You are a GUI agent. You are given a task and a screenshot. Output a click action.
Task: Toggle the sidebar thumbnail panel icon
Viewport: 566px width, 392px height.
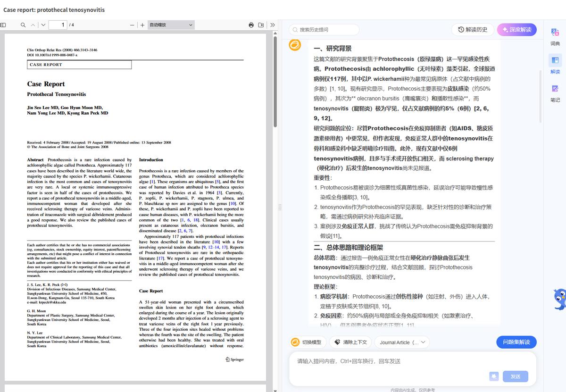click(x=3, y=25)
